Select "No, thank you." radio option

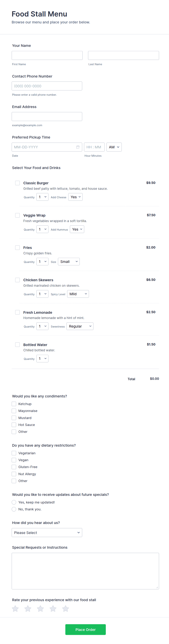pos(14,509)
